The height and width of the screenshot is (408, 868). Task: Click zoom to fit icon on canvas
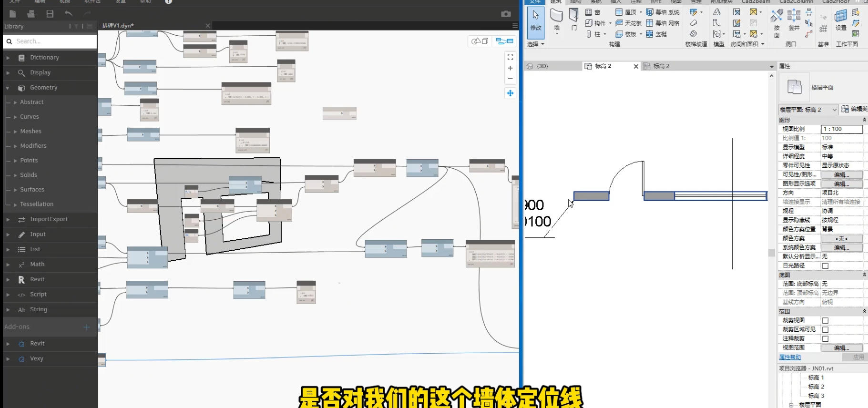pos(510,57)
